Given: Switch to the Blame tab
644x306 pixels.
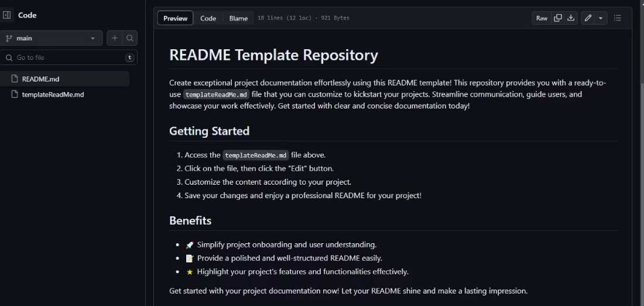Looking at the screenshot, I should click(x=238, y=18).
